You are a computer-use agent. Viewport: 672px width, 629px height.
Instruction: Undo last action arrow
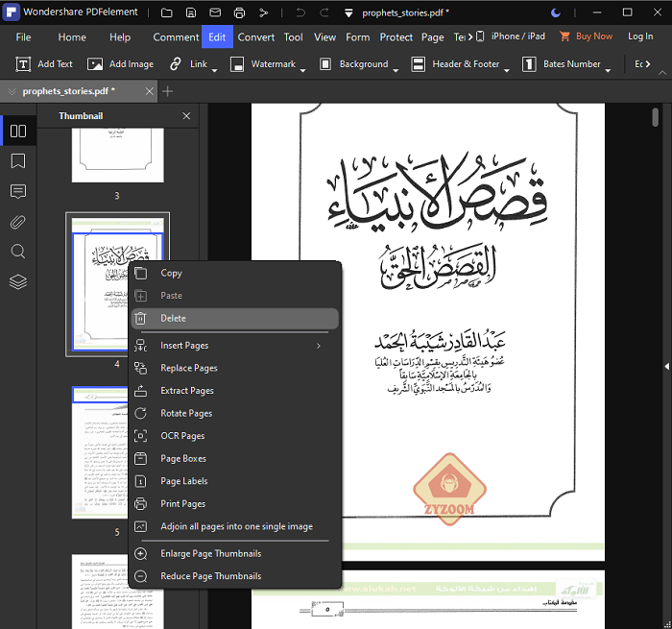click(300, 12)
